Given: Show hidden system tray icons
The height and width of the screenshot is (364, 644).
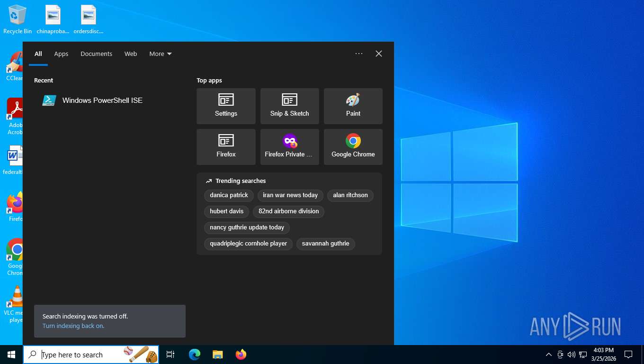Looking at the screenshot, I should click(x=549, y=355).
